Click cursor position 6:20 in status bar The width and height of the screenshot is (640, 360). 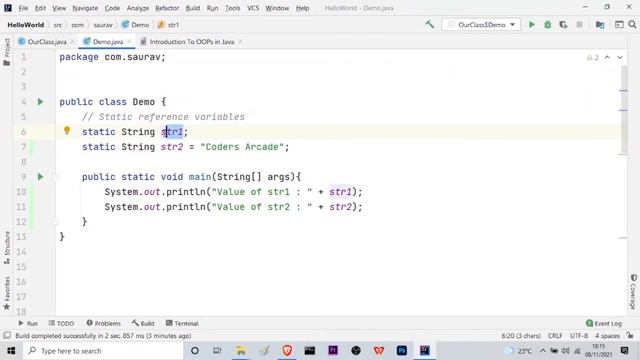coord(521,336)
